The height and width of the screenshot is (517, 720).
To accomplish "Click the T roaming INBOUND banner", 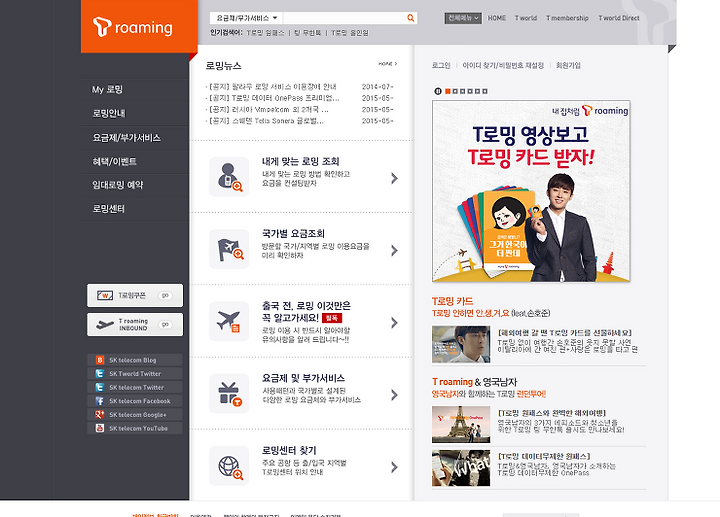I will (x=135, y=325).
